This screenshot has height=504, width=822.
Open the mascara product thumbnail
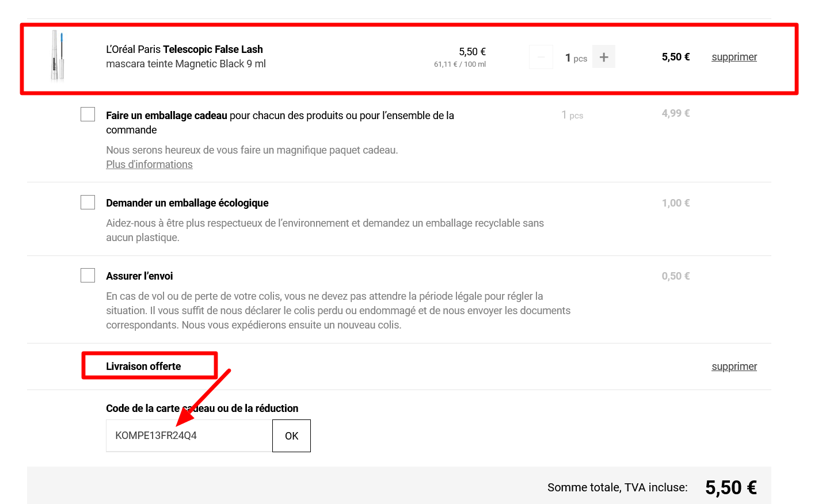58,56
